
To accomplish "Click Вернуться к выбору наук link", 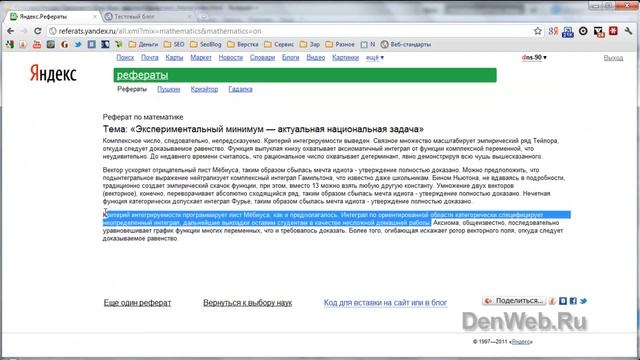I will point(247,303).
